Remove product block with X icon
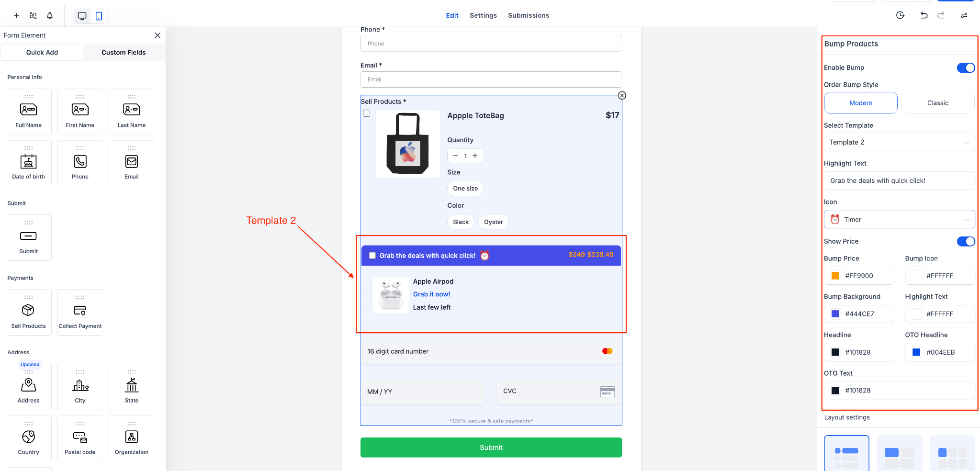The width and height of the screenshot is (980, 471). 622,95
